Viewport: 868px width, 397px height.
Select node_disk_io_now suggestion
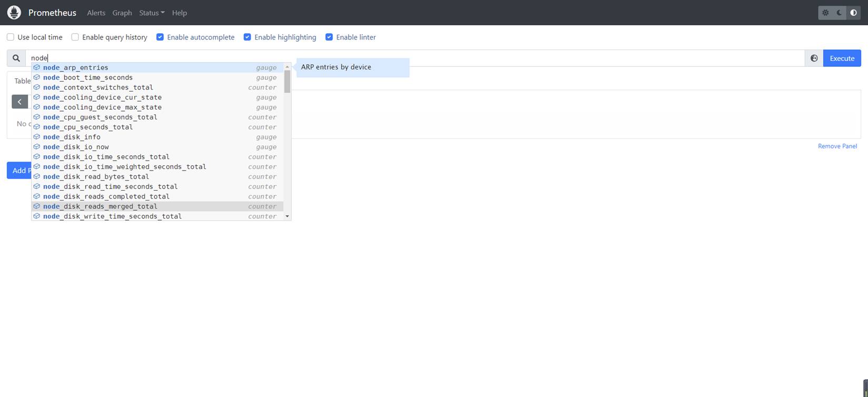[x=157, y=147]
